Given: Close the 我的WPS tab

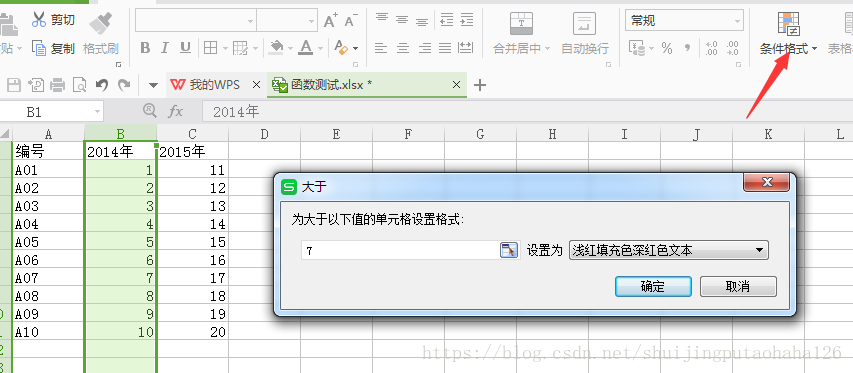Looking at the screenshot, I should pyautogui.click(x=257, y=85).
